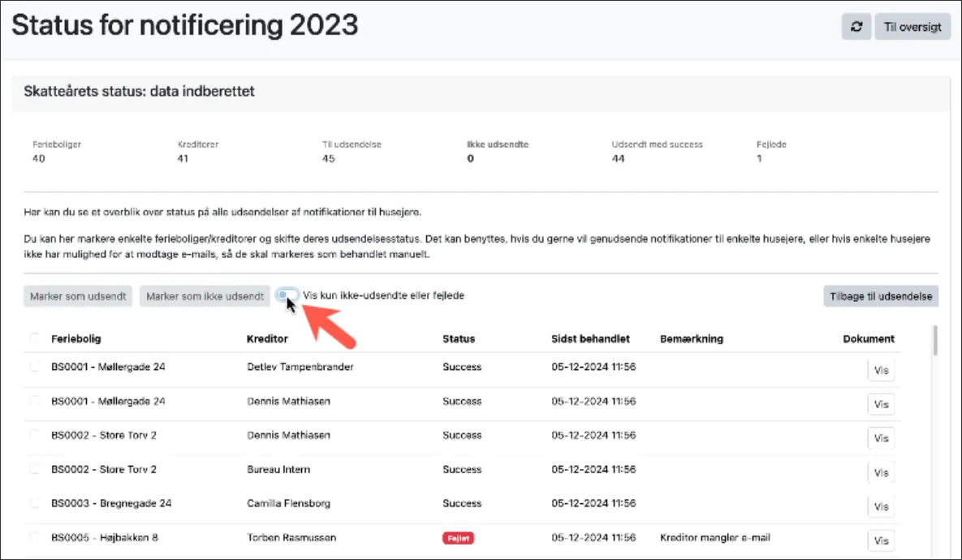962x560 pixels.
Task: Go back via Tilbage til udsendelse
Action: click(x=881, y=296)
